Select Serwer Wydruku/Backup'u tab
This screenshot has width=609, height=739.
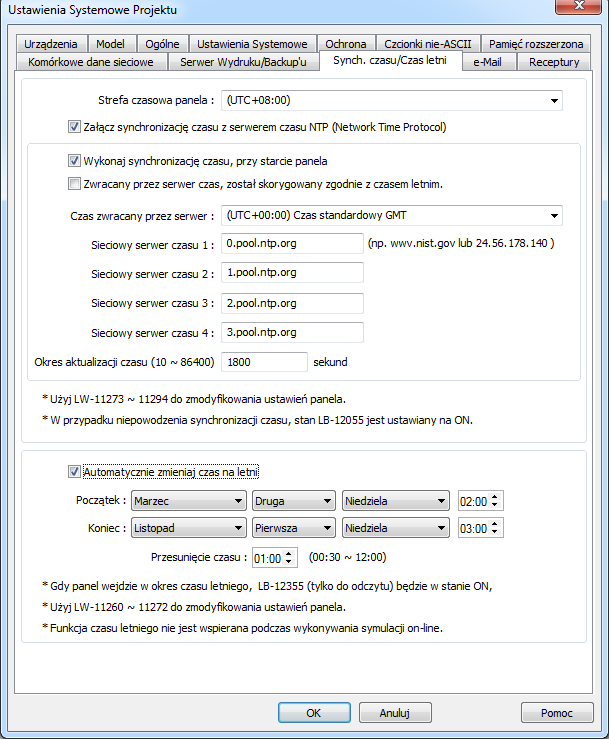tap(243, 62)
